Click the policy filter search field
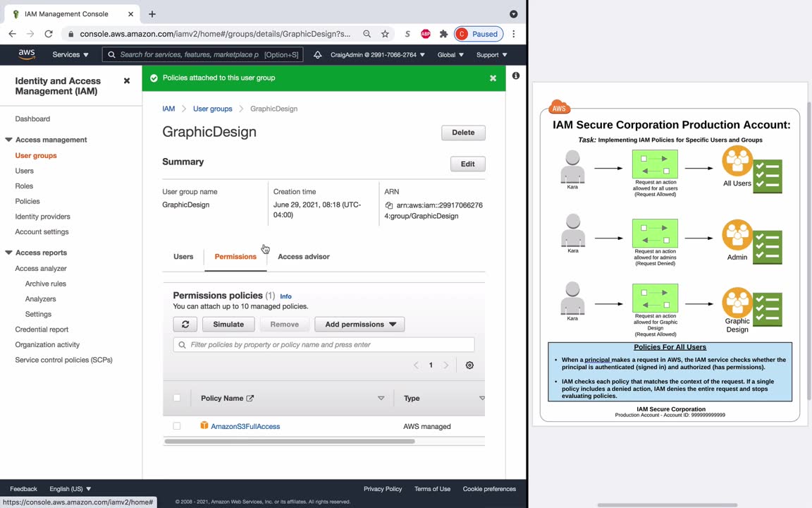The image size is (812, 508). (x=324, y=345)
